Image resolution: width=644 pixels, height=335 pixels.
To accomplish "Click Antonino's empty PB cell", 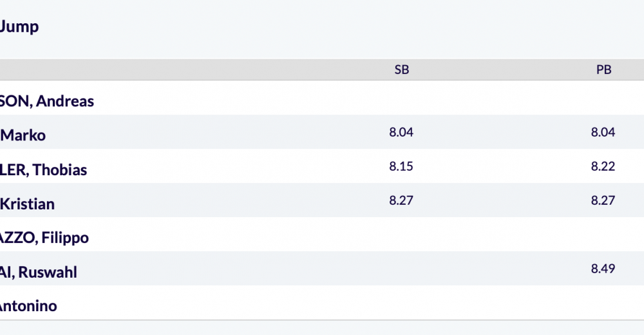I will click(603, 303).
